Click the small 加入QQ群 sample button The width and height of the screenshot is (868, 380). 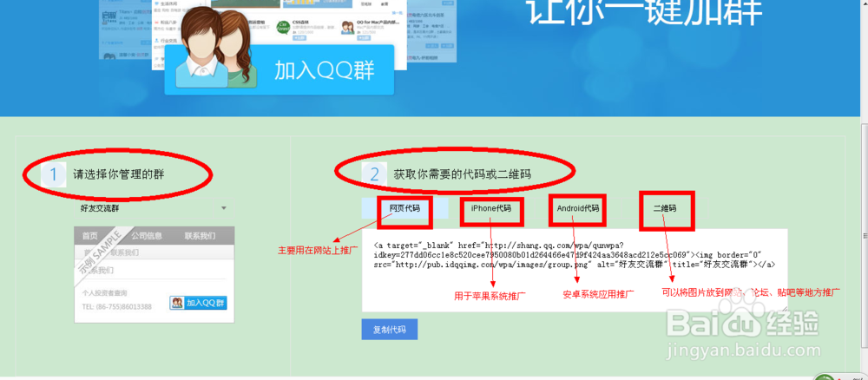pyautogui.click(x=198, y=303)
